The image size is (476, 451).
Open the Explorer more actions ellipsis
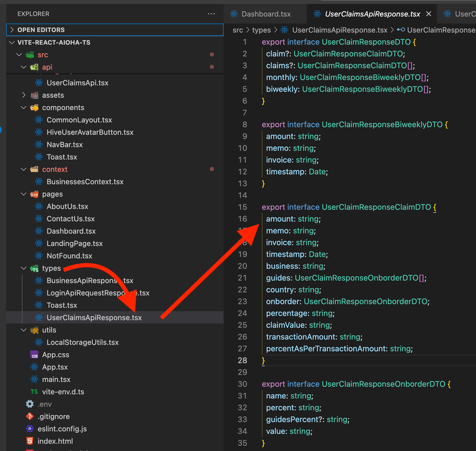(x=211, y=14)
